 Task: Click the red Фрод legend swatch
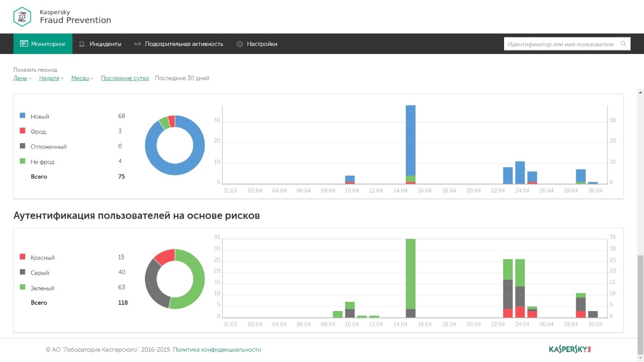[x=23, y=131]
